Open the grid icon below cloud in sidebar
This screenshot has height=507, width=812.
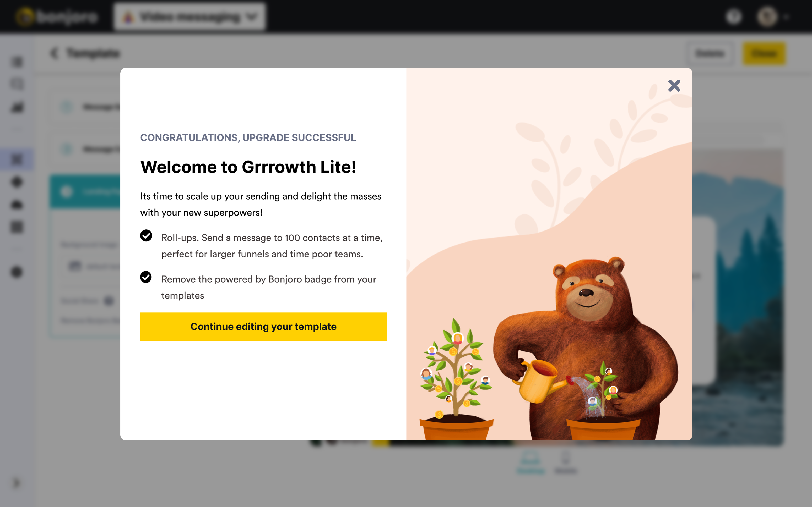point(17,227)
